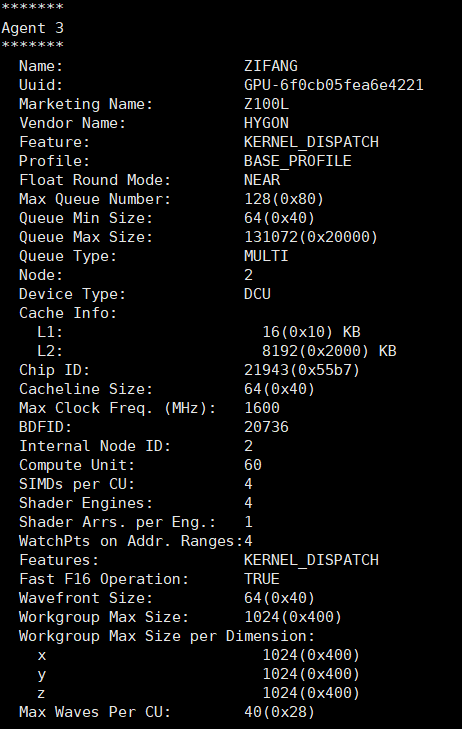The width and height of the screenshot is (462, 729).
Task: Select the max queue number '128(0x80)'
Action: click(284, 199)
